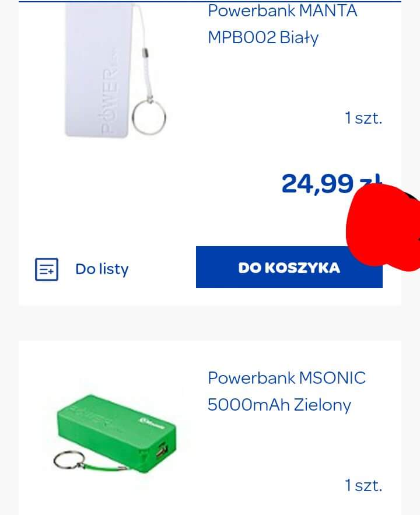The image size is (420, 515).
Task: Open the Powerbank MSONIC 5000mAh Zielony title
Action: [x=286, y=391]
